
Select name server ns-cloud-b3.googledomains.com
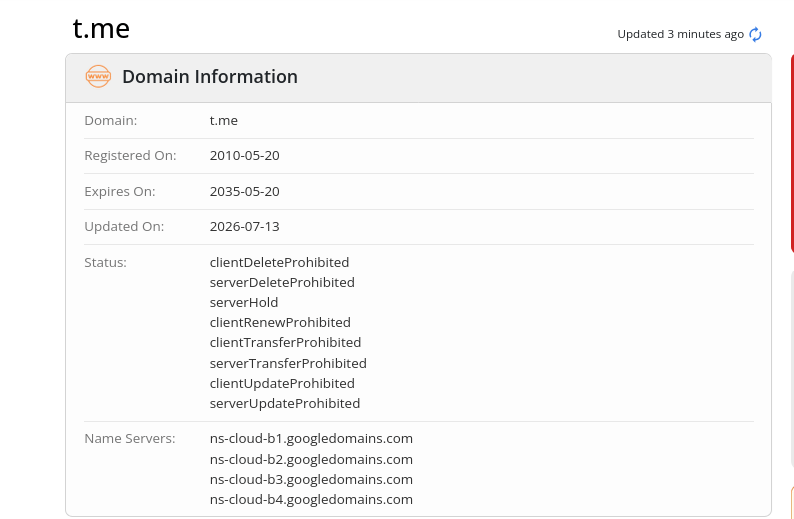pyautogui.click(x=311, y=480)
